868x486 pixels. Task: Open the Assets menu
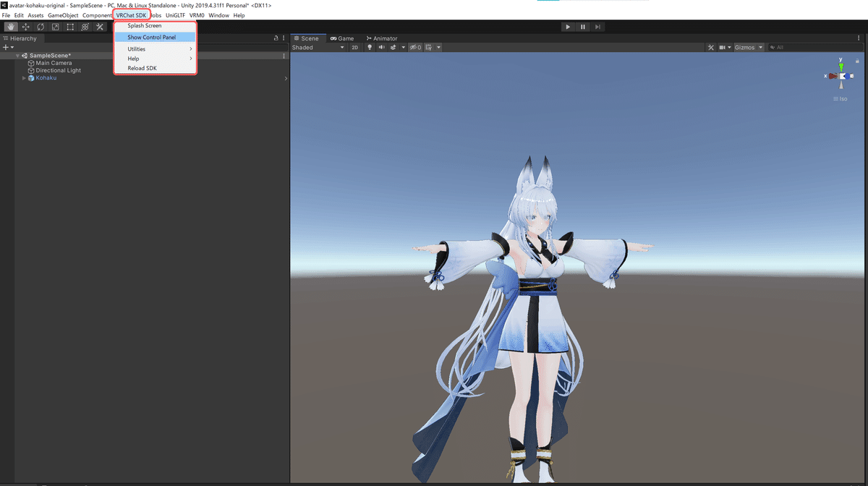[36, 15]
